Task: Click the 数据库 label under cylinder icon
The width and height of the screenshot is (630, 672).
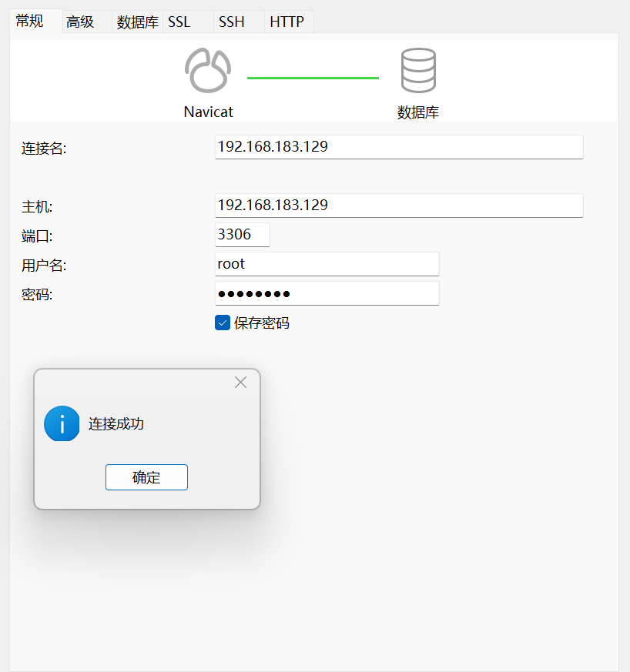Action: [x=418, y=112]
